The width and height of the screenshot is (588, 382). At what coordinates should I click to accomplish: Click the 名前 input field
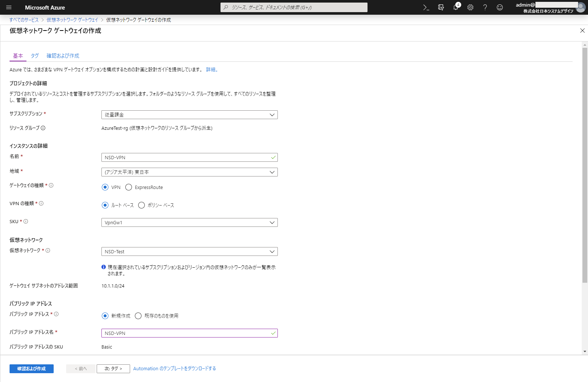[186, 157]
